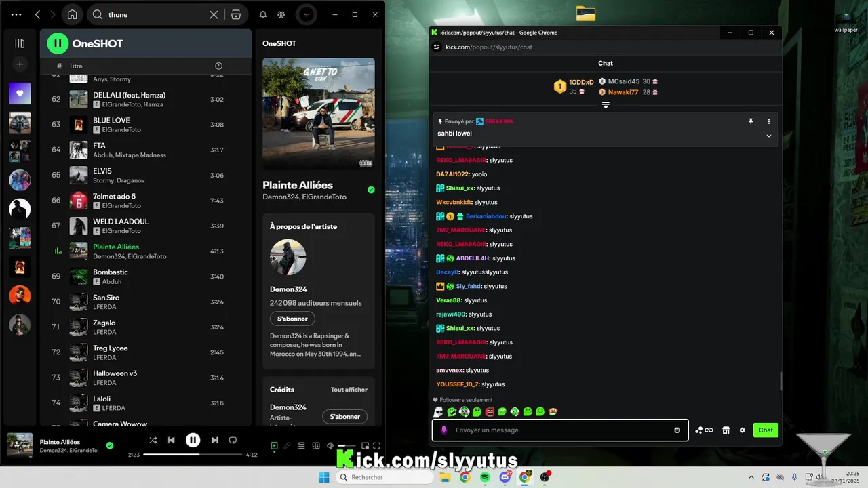Toggle the Now Playing view icon
Image resolution: width=868 pixels, height=488 pixels.
[x=274, y=445]
